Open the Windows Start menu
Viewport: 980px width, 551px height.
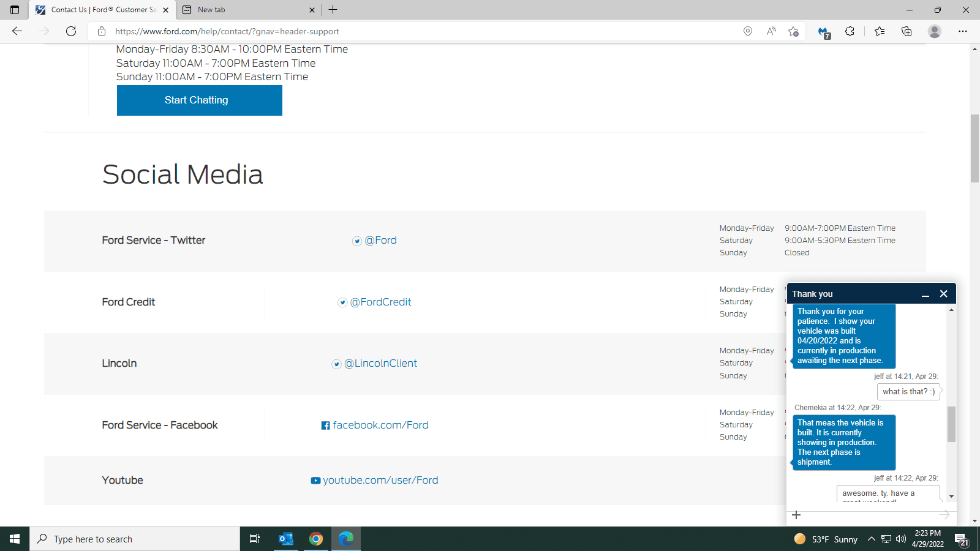[x=15, y=539]
